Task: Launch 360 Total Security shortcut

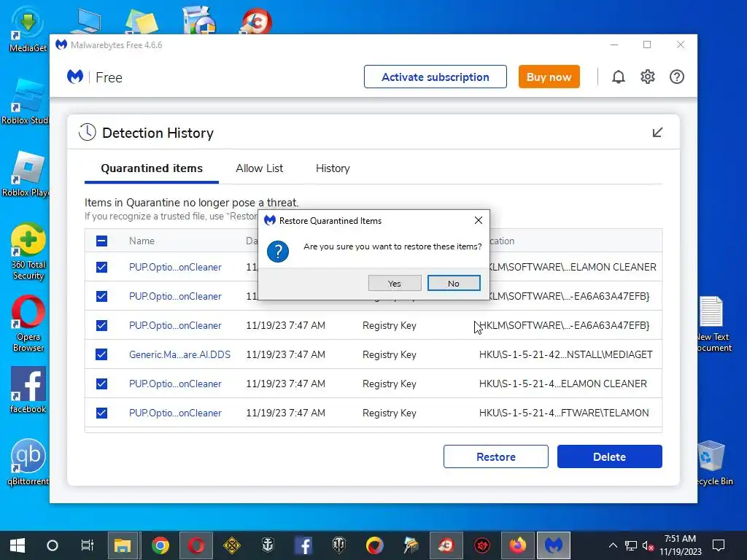Action: 28,252
